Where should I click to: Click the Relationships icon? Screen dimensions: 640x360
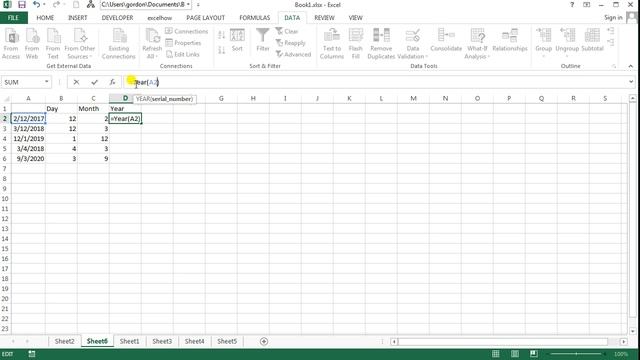(x=510, y=40)
